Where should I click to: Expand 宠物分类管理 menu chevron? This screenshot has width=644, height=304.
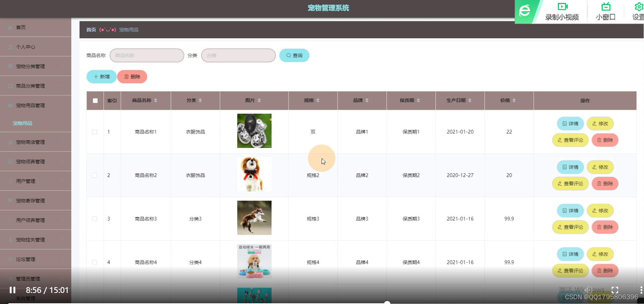pyautogui.click(x=62, y=67)
